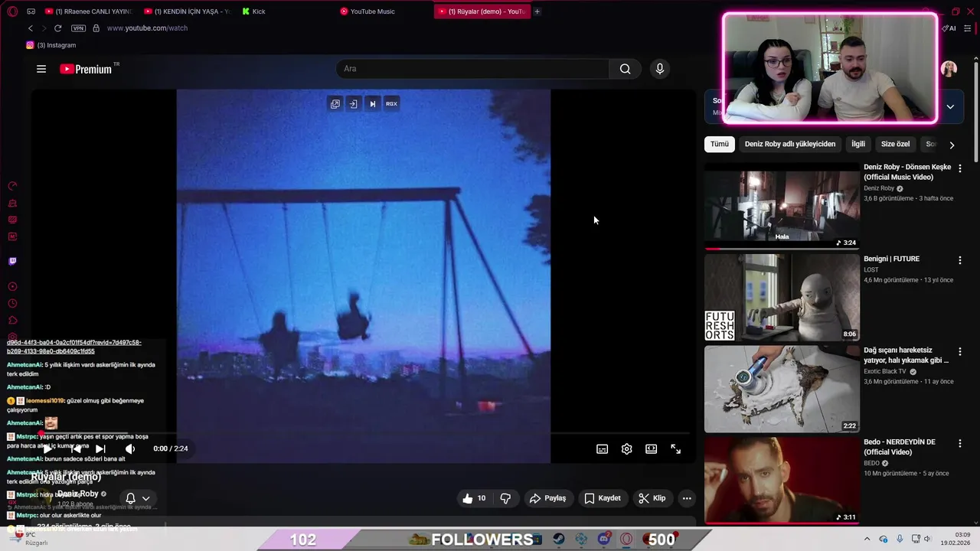Select the Tümü filter chip
Image resolution: width=980 pixels, height=551 pixels.
pyautogui.click(x=720, y=144)
